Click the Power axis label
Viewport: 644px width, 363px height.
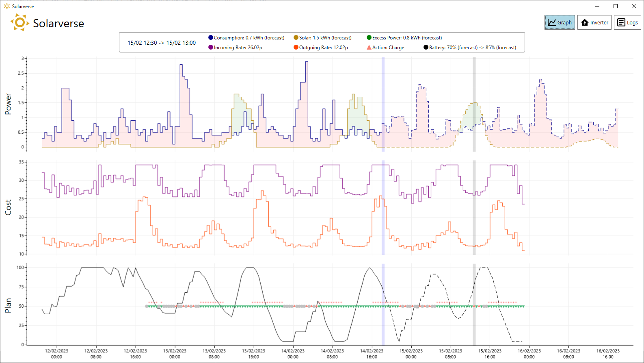8,104
